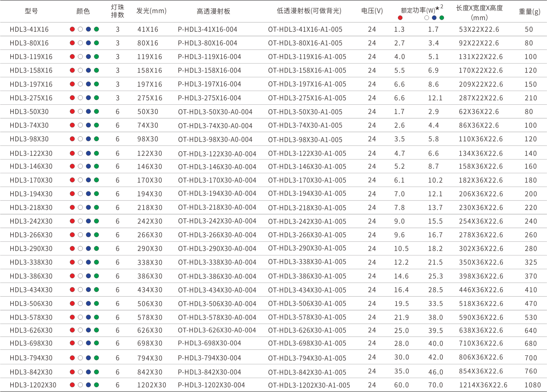The image size is (547, 392).
Task: Click white dot under rated power header
Action: click(427, 18)
